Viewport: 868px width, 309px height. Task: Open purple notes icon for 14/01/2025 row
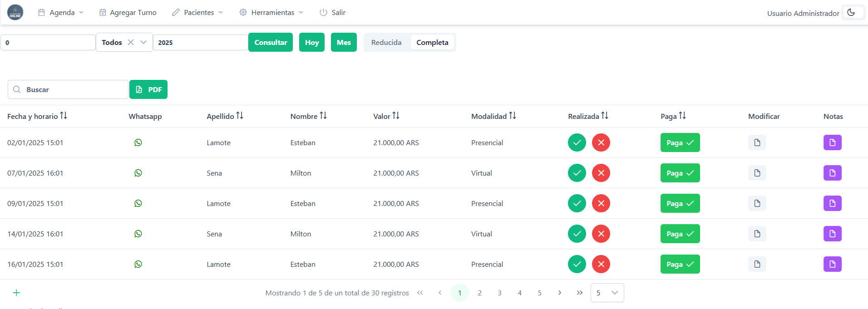[832, 234]
